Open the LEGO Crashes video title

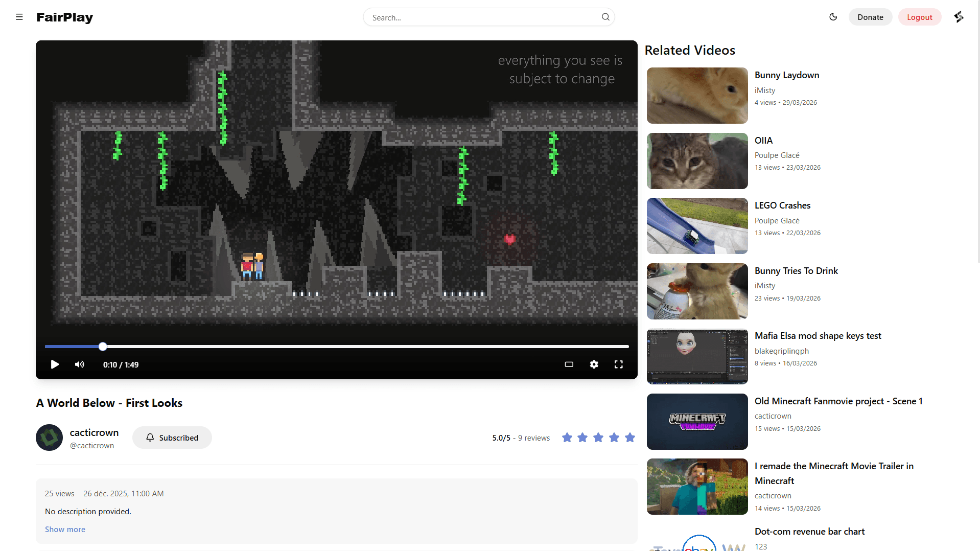click(782, 205)
